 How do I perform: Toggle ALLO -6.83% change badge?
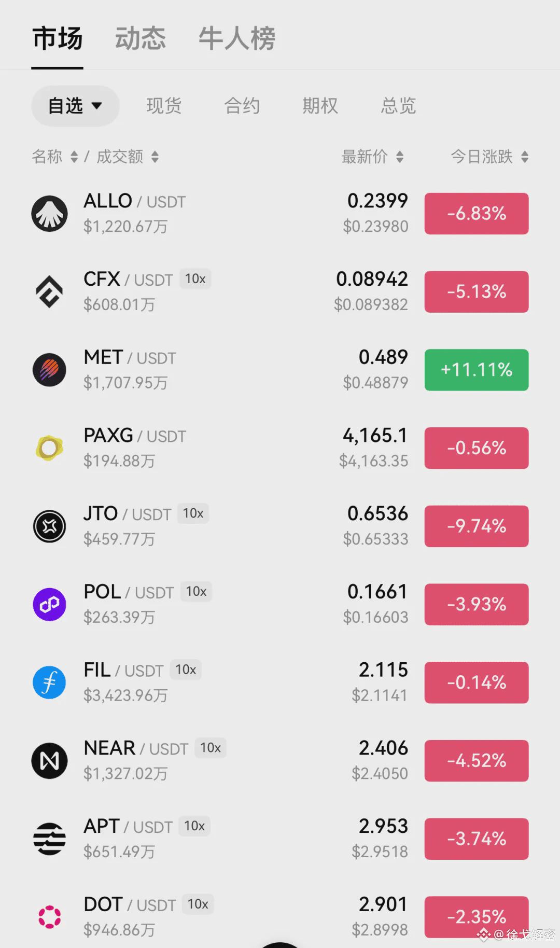pyautogui.click(x=477, y=214)
